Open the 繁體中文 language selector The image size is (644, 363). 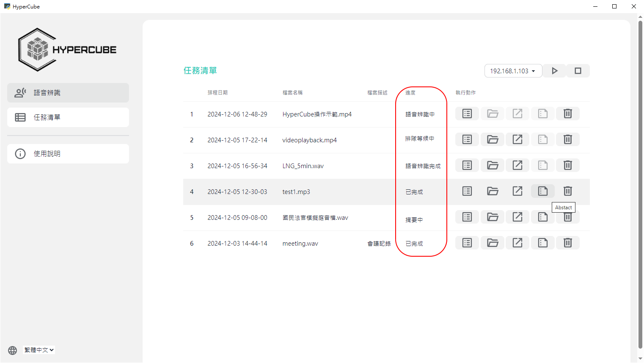[39, 350]
